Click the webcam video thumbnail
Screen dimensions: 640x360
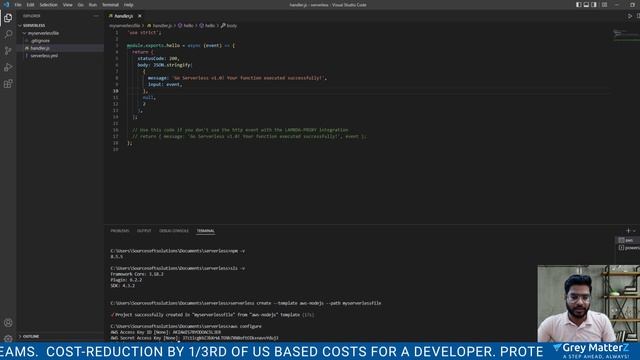coord(589,304)
